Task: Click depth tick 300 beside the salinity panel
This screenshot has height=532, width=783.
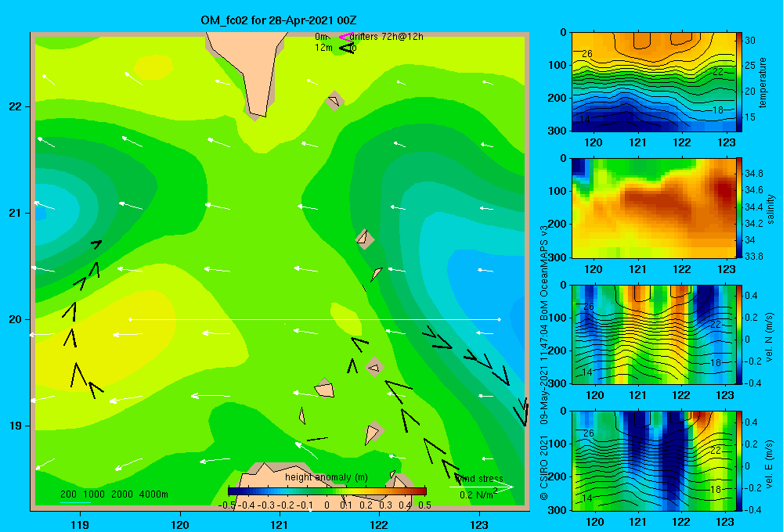Action: click(556, 257)
